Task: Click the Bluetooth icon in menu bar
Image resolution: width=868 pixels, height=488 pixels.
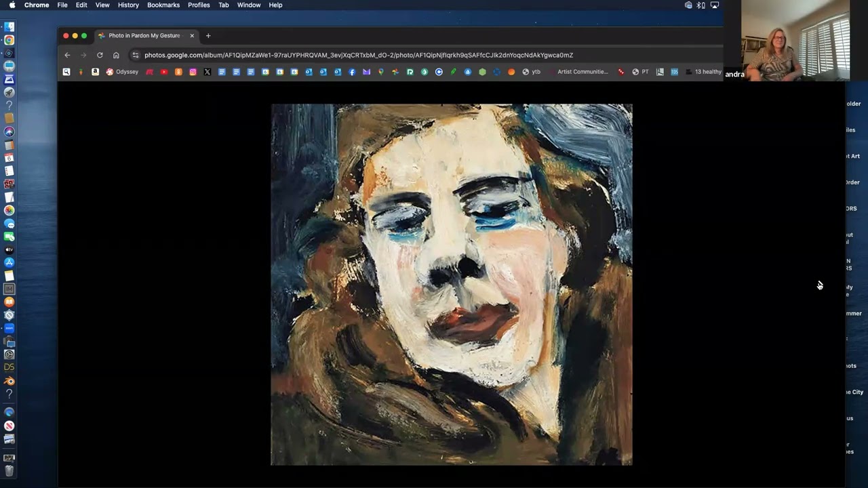Action: point(701,5)
